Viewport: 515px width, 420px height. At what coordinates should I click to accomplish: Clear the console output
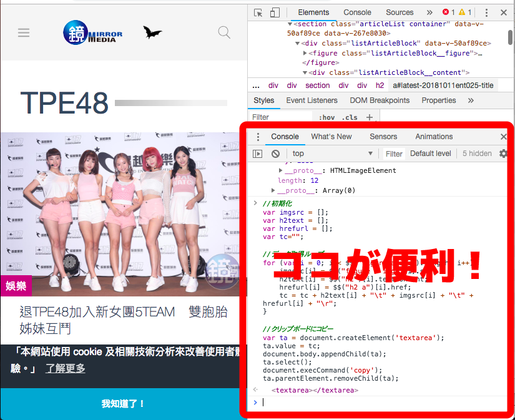(275, 154)
